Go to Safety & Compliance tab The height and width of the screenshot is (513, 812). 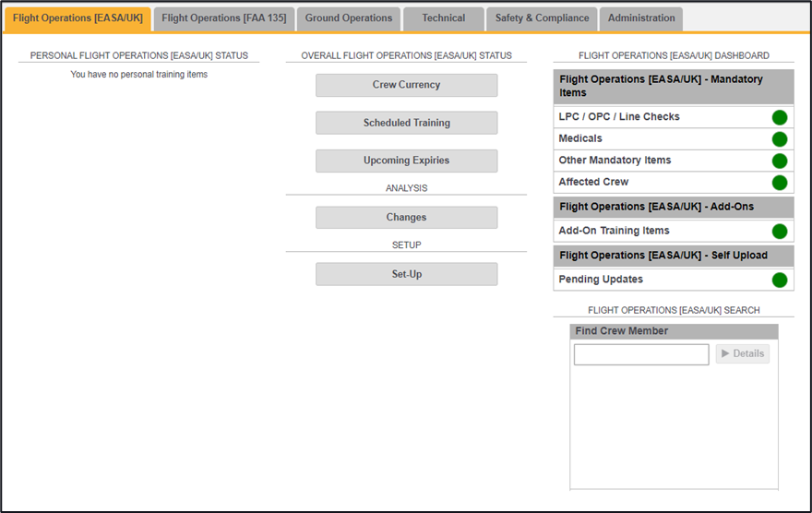(542, 18)
